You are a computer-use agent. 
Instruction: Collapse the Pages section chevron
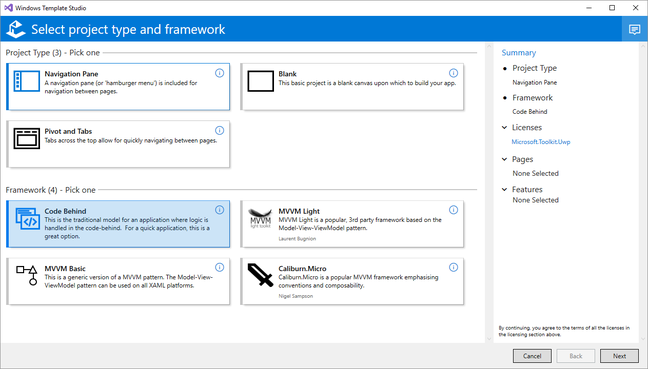point(504,159)
